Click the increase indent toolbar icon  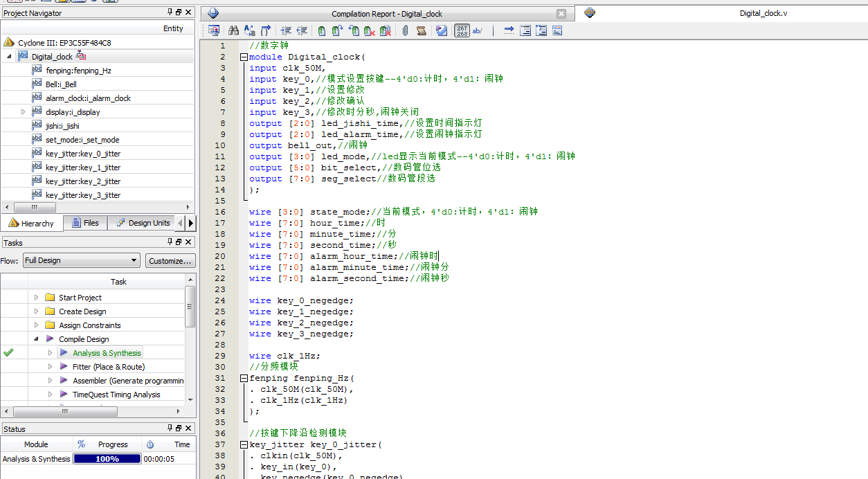(286, 30)
